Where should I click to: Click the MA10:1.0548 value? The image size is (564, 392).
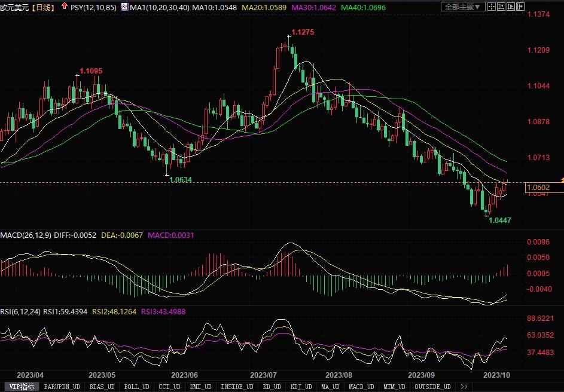(214, 7)
